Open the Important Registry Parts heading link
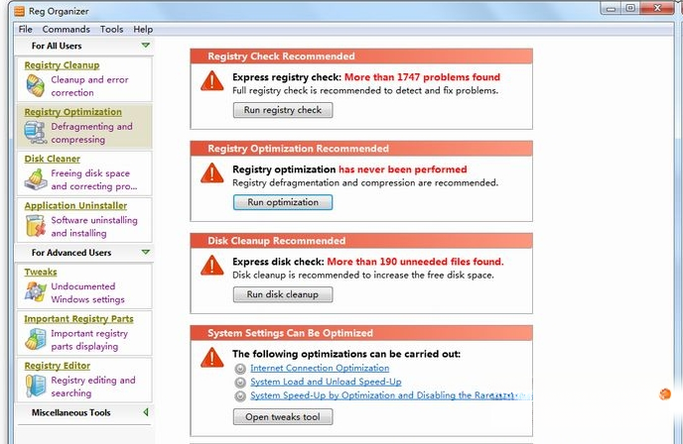Viewport: 683px width, 444px height. 79,319
